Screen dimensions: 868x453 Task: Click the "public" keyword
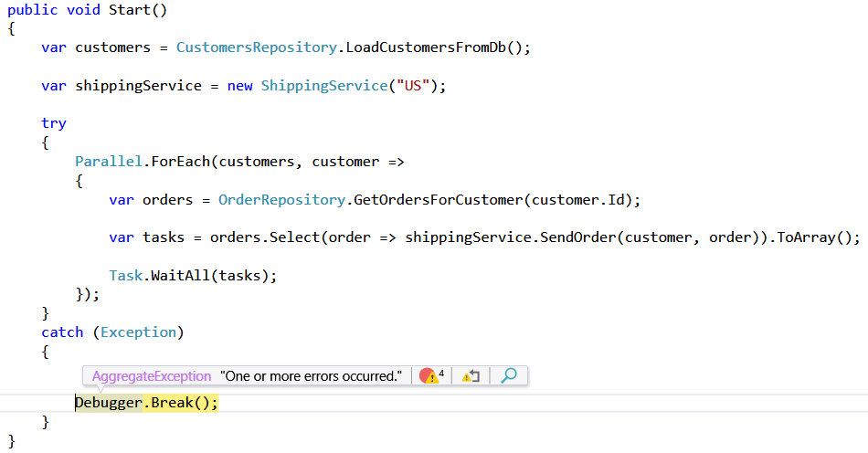[33, 10]
